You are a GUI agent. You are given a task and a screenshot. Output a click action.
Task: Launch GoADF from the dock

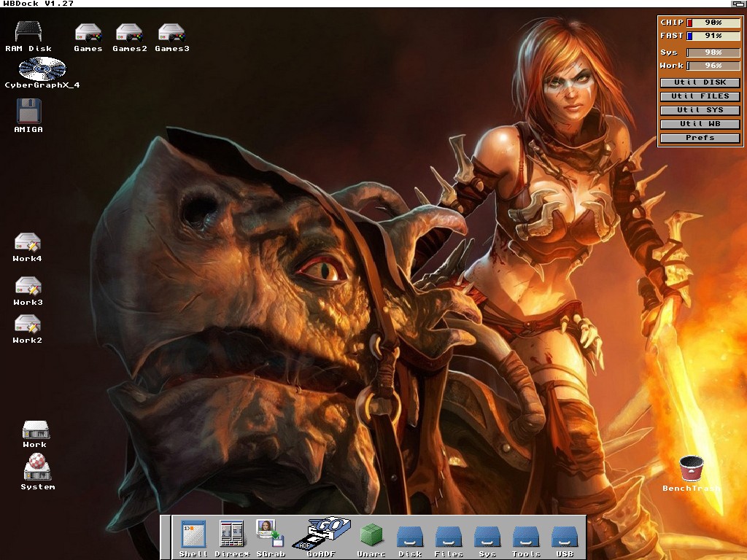322,533
